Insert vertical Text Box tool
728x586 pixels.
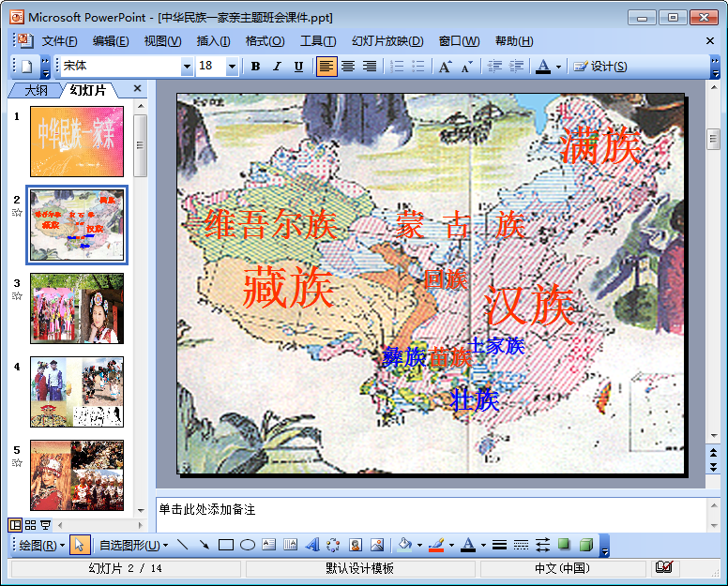click(291, 545)
